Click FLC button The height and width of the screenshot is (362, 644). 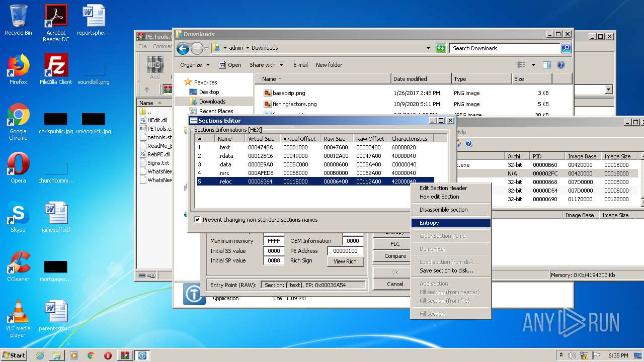(395, 244)
